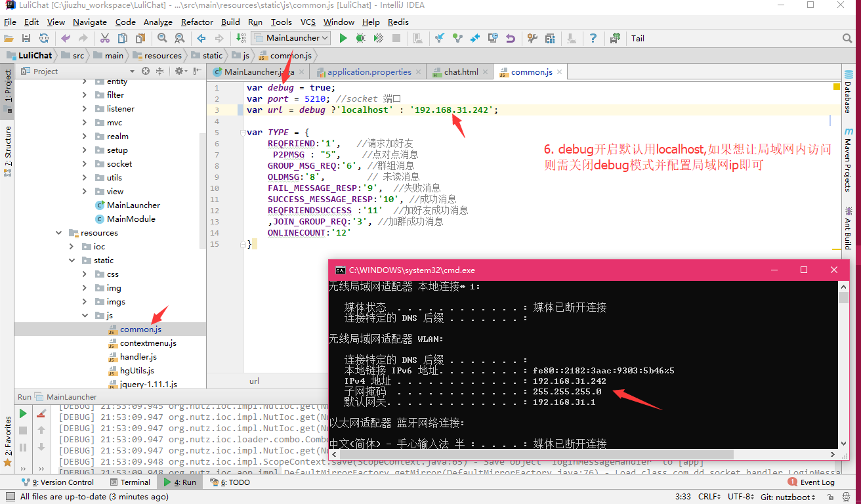Click the Back navigation arrow
This screenshot has height=504, width=861.
pos(201,38)
